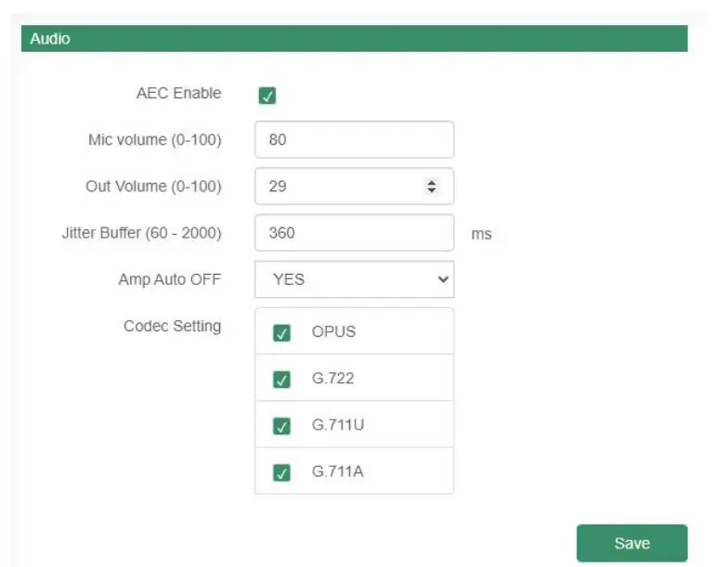728x567 pixels.
Task: Uncheck the OPUS codec checkbox
Action: click(x=282, y=333)
